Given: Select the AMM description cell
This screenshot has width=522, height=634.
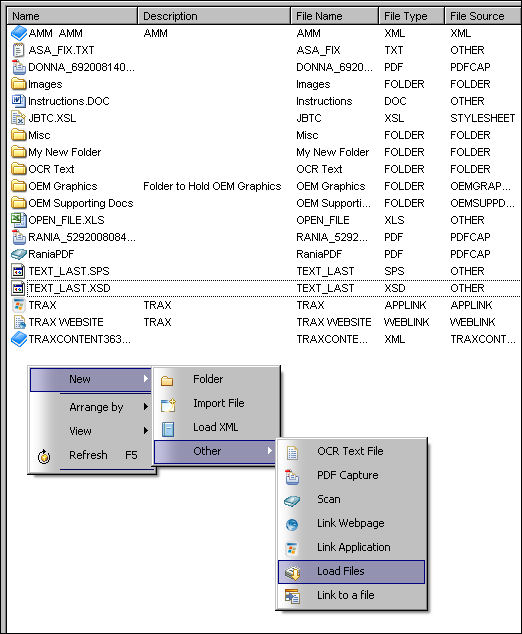Looking at the screenshot, I should pos(155,33).
